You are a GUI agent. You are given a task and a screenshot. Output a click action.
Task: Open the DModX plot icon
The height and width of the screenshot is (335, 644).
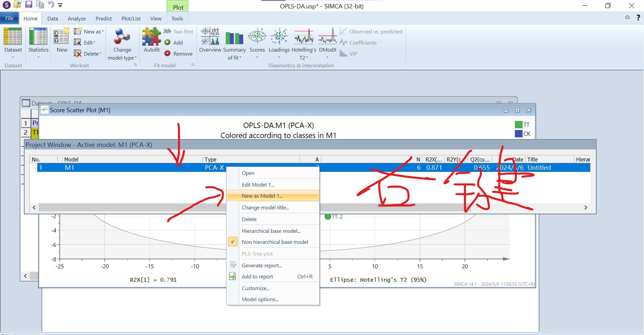tap(327, 37)
